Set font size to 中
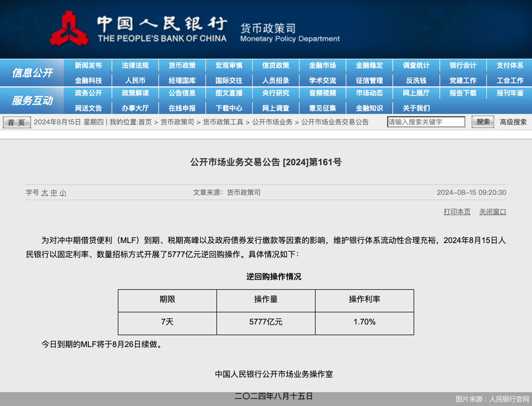The height and width of the screenshot is (406, 532). pos(54,193)
